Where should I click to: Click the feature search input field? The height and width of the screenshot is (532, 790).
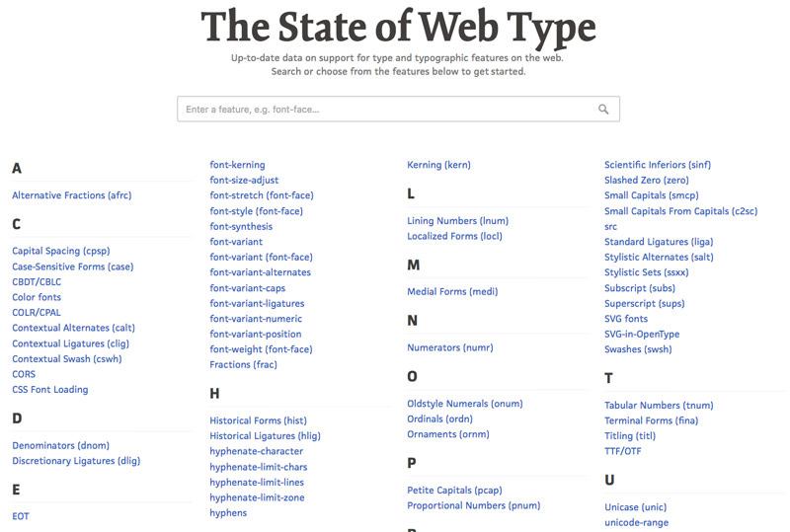[385, 110]
